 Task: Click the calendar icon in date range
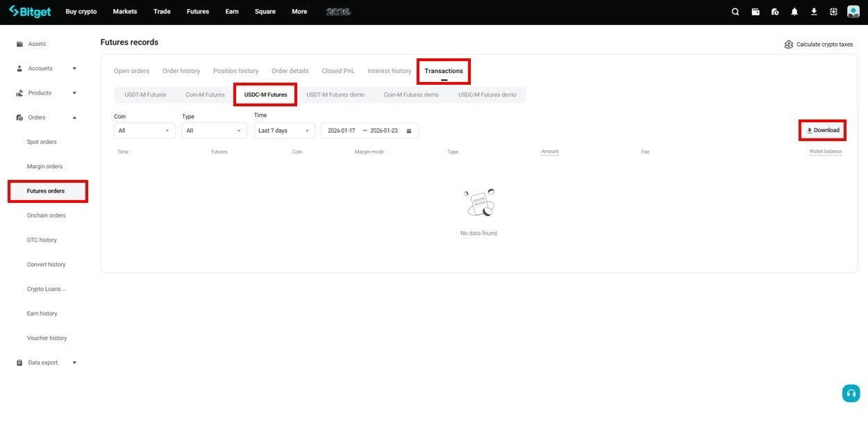coord(409,131)
